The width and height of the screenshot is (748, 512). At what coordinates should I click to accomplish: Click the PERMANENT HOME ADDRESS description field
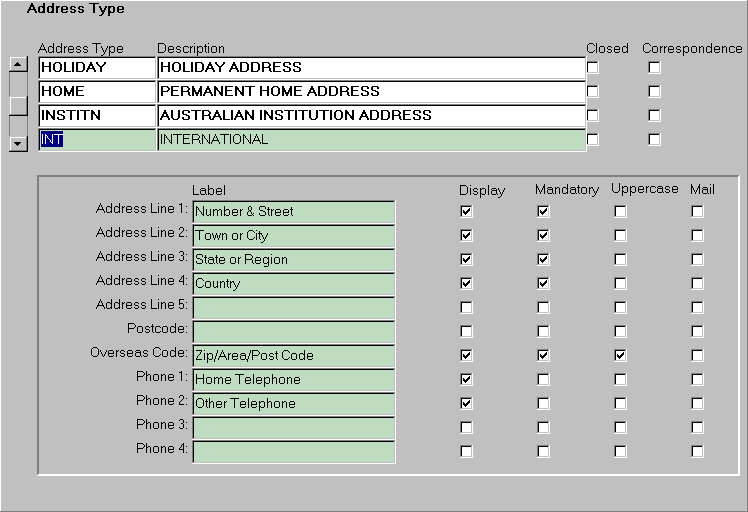pos(370,92)
